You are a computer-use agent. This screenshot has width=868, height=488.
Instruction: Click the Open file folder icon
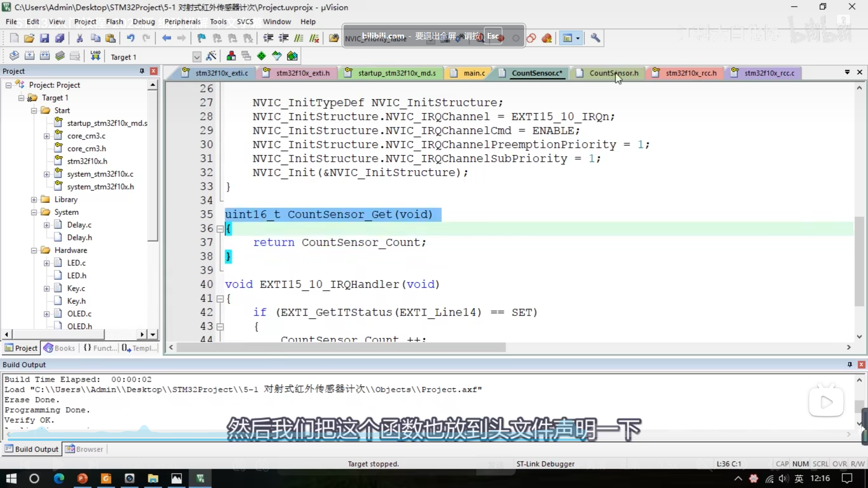pos(29,38)
